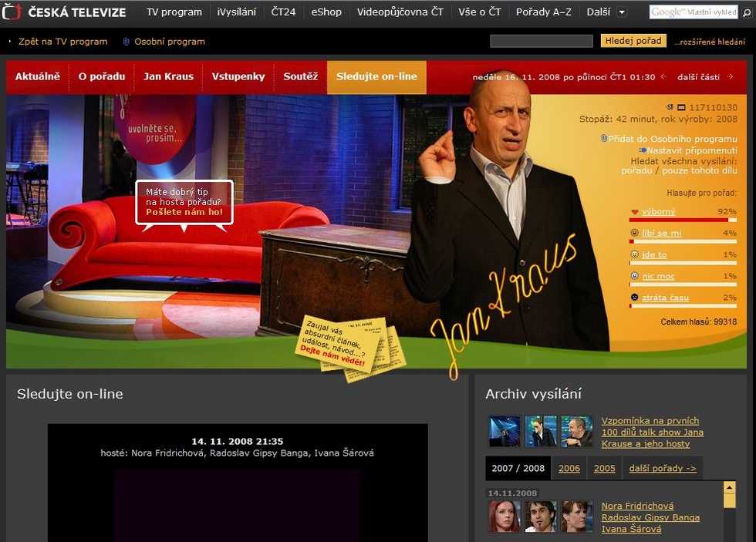Vote nic moc for the show

(658, 276)
